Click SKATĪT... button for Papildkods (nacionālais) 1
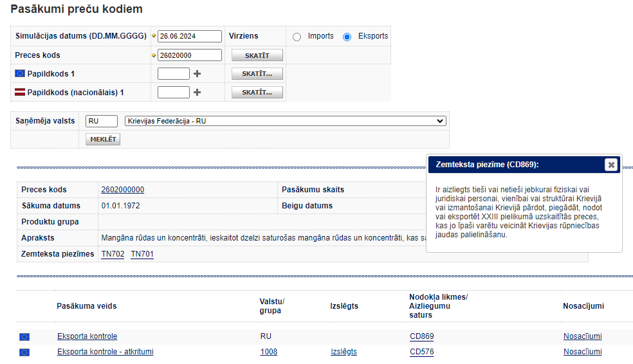Image resolution: width=633 pixels, height=364 pixels. tap(257, 93)
